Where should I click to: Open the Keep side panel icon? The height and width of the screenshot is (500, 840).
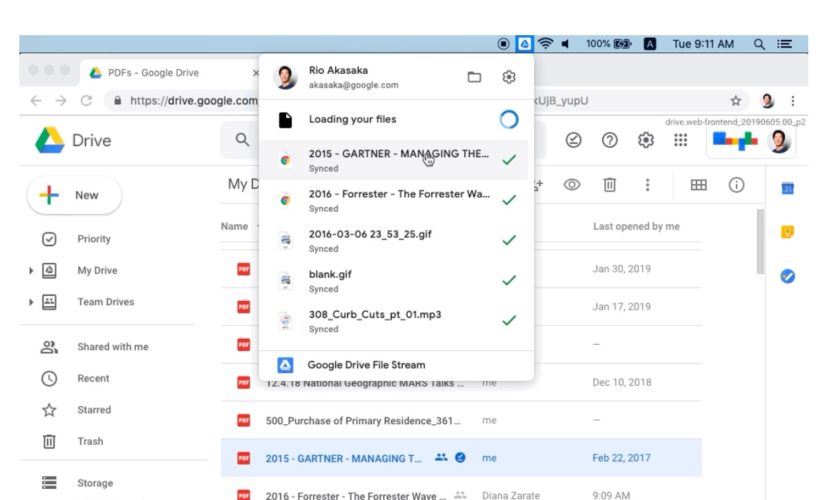tap(788, 232)
